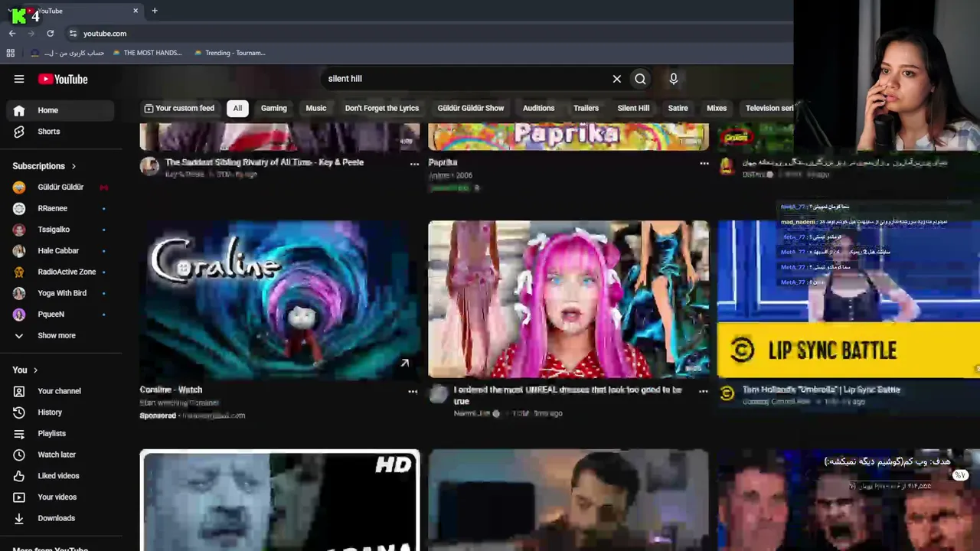Screen dimensions: 980x551
Task: Expand the Subscriptions section arrow
Action: [73, 166]
